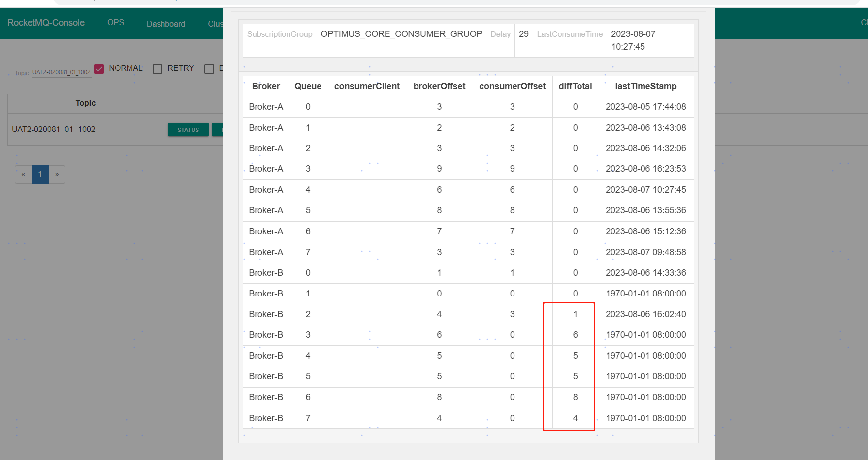
Task: Click diffTotal value 1 for Broker-B queue 2
Action: coord(575,314)
